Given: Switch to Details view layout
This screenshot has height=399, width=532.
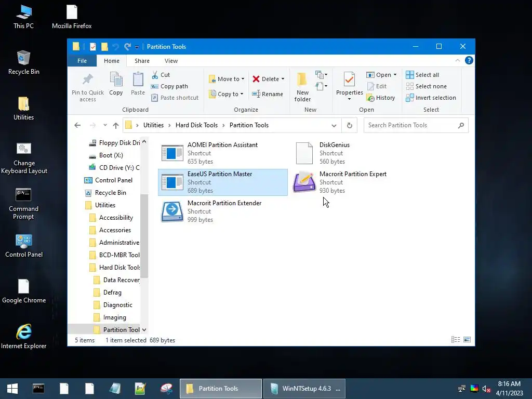Looking at the screenshot, I should tap(456, 340).
